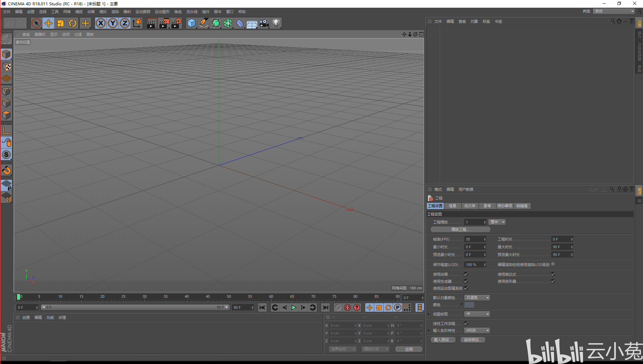Viewport: 643px width, 364px height.
Task: Select the Move tool
Action: tap(49, 23)
